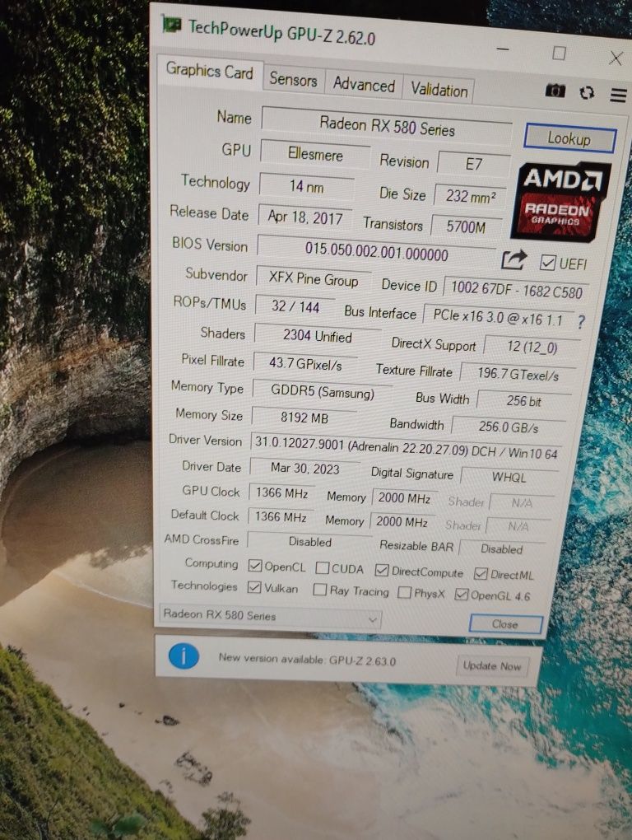Click the Subvendor value XFX Pine Group
This screenshot has width=632, height=840.
[313, 279]
